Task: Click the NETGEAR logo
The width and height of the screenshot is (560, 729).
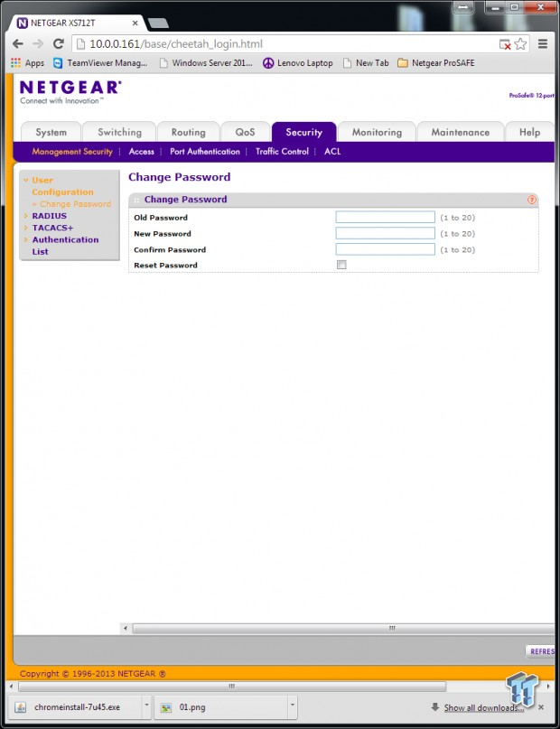Action: [70, 88]
